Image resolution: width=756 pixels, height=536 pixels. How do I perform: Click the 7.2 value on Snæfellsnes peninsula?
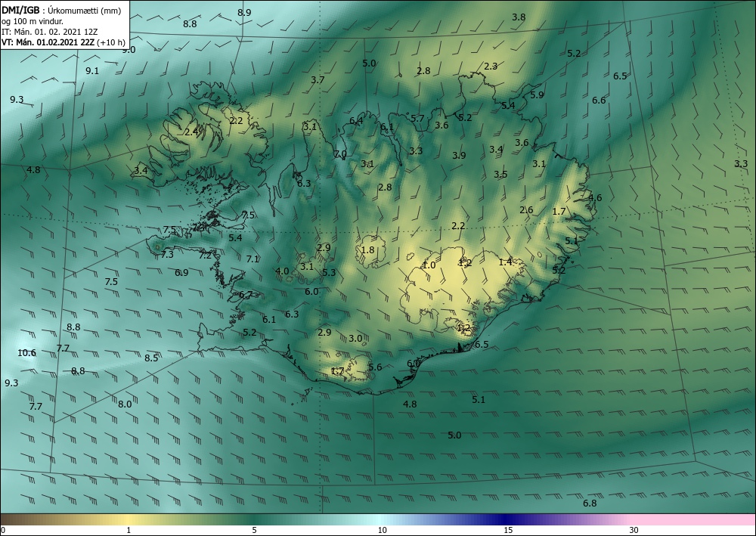tap(205, 255)
